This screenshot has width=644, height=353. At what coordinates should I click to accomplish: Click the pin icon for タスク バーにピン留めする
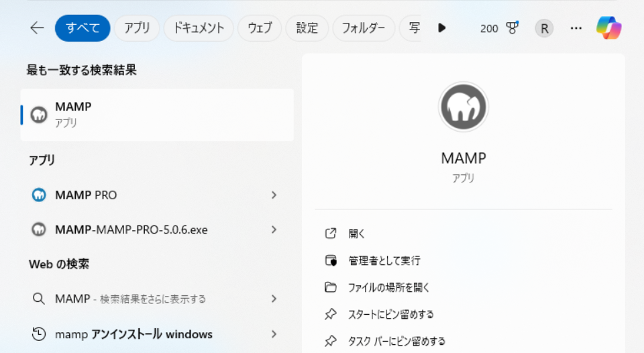331,341
